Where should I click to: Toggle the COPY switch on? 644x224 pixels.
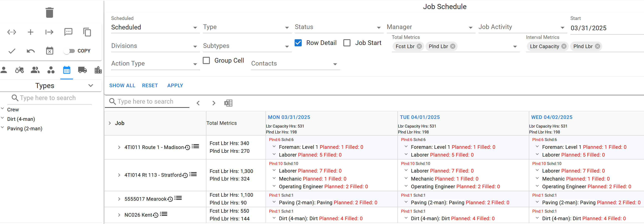pos(70,51)
